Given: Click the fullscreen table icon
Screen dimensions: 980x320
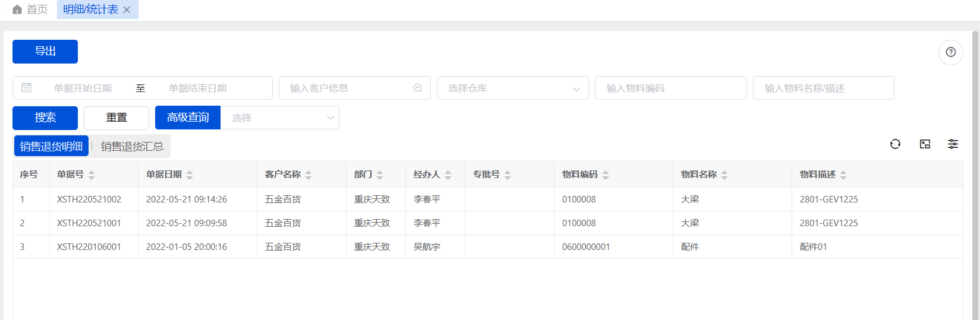Looking at the screenshot, I should coord(925,144).
